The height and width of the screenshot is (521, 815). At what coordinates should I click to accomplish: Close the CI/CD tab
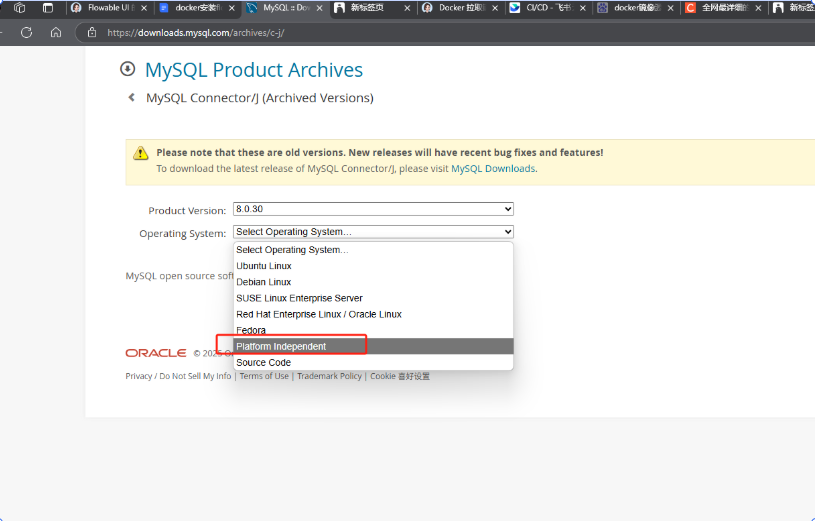[x=583, y=8]
